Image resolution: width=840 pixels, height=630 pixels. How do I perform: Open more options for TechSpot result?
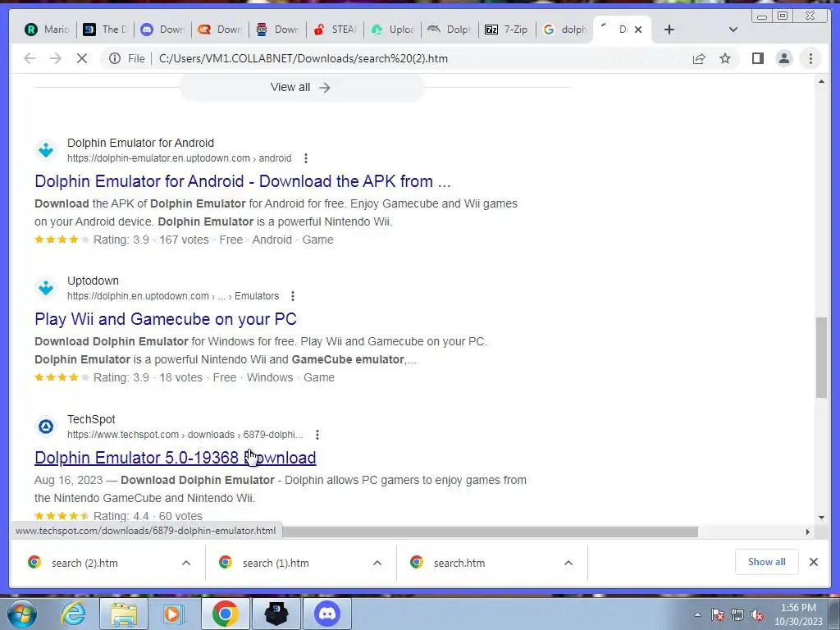tap(317, 435)
